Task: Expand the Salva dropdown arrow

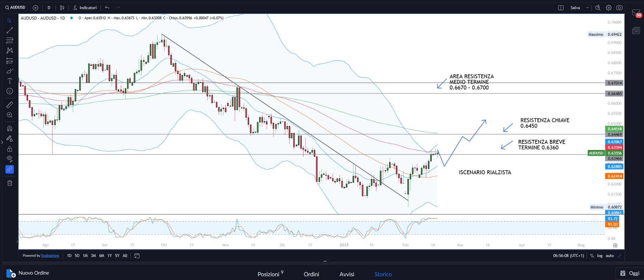Action: pyautogui.click(x=587, y=7)
